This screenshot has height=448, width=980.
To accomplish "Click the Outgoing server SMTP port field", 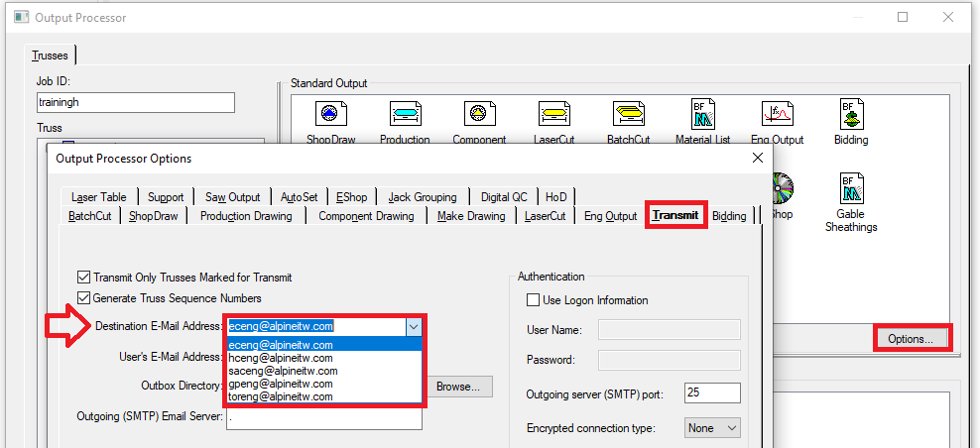I will (x=711, y=393).
